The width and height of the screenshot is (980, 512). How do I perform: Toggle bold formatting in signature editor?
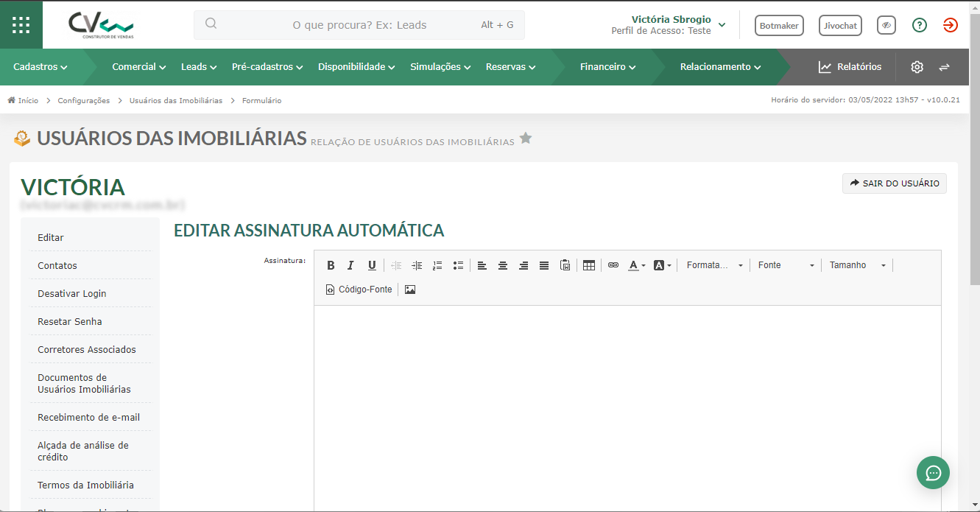pyautogui.click(x=331, y=265)
